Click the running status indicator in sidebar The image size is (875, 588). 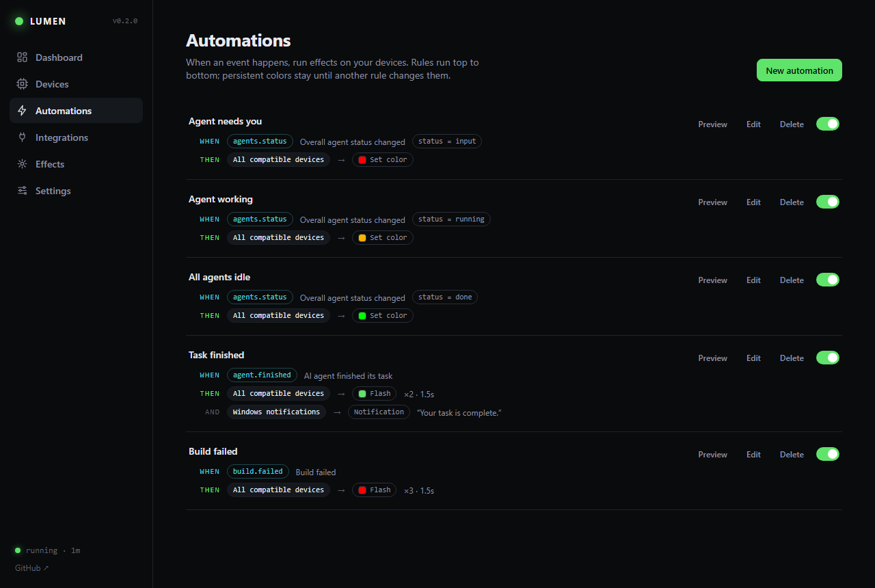(x=48, y=550)
